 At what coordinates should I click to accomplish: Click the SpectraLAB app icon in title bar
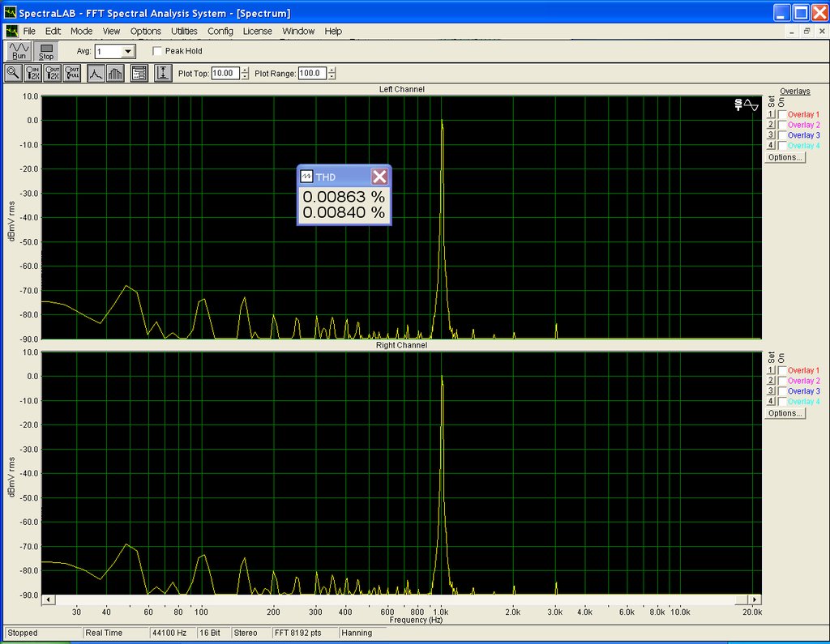click(x=10, y=13)
